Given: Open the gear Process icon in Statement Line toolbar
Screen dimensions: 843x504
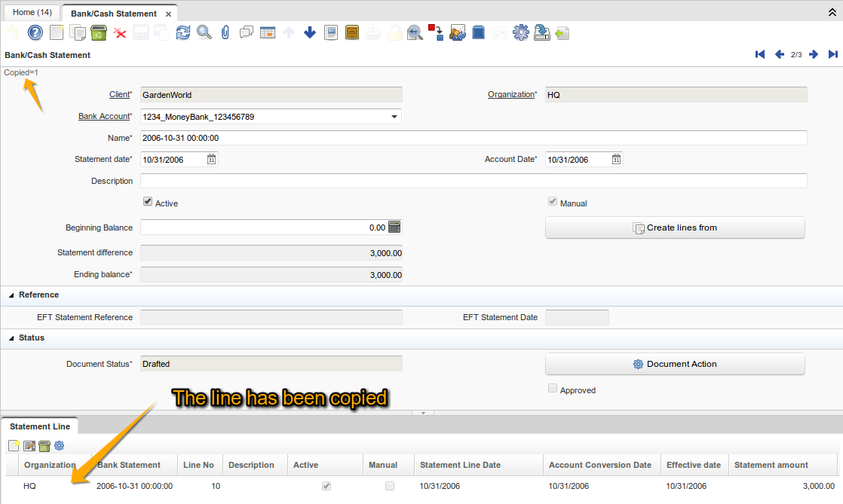Looking at the screenshot, I should (59, 446).
